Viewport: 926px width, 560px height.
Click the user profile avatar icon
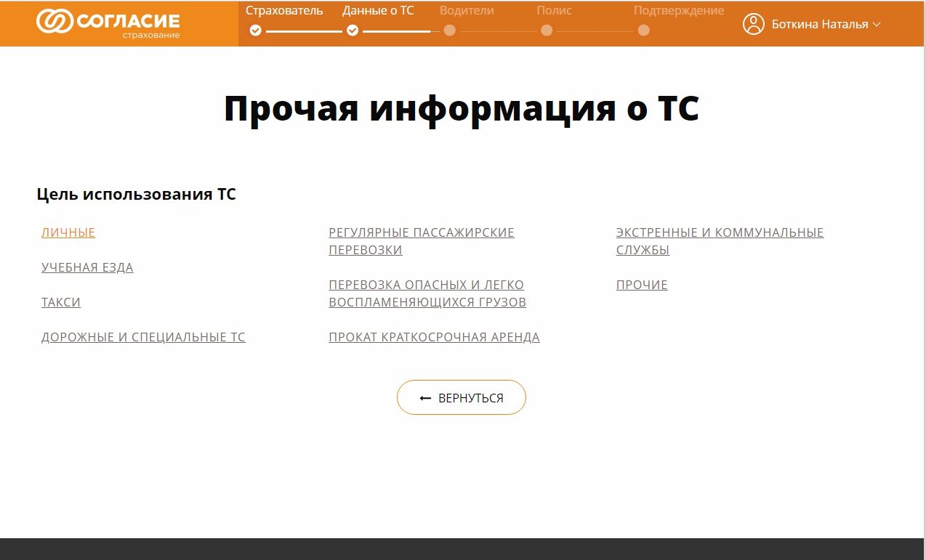pos(753,24)
